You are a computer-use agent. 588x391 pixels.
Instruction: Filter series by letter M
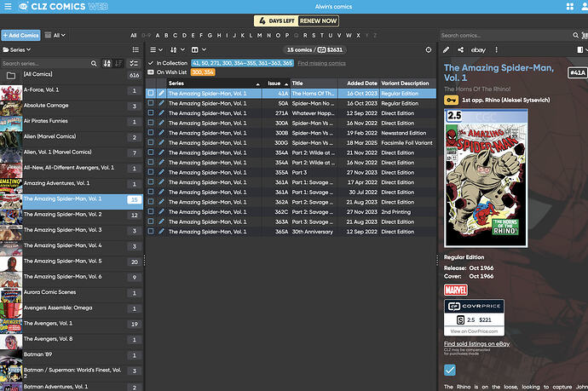coord(260,35)
